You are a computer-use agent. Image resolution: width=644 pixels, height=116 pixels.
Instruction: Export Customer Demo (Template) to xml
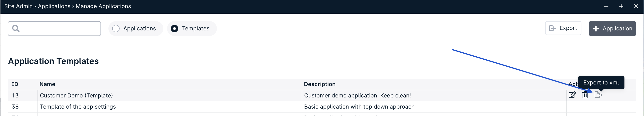coord(598,95)
